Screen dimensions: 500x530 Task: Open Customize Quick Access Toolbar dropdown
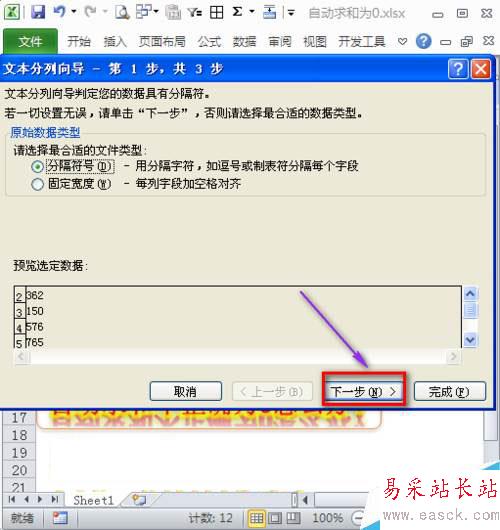coord(291,13)
